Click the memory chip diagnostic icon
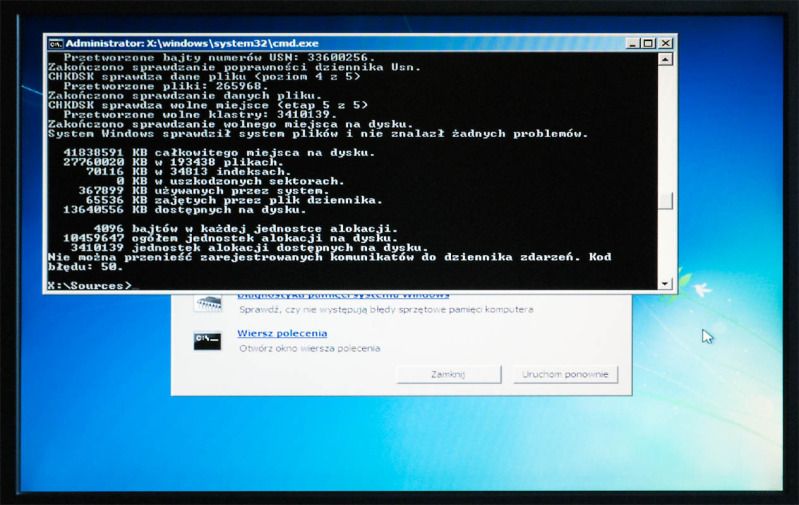The width and height of the screenshot is (799, 505). (208, 303)
